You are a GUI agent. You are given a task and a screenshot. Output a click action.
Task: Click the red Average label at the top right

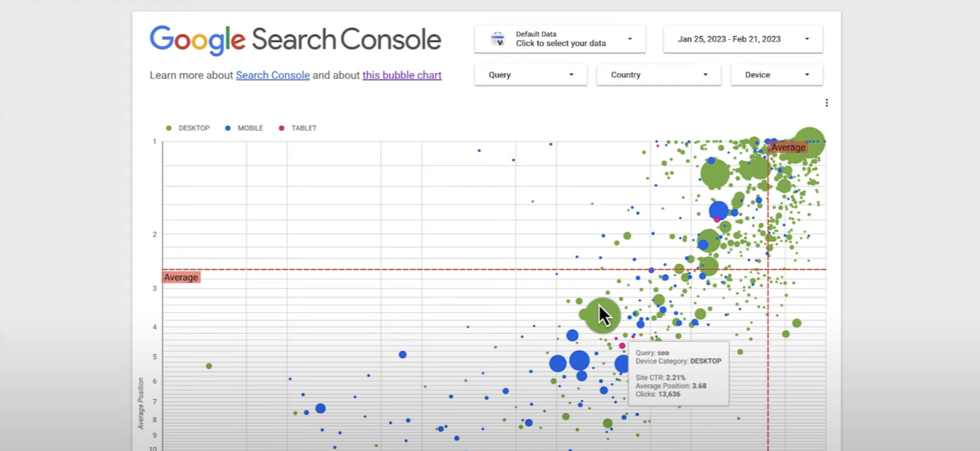coord(788,147)
